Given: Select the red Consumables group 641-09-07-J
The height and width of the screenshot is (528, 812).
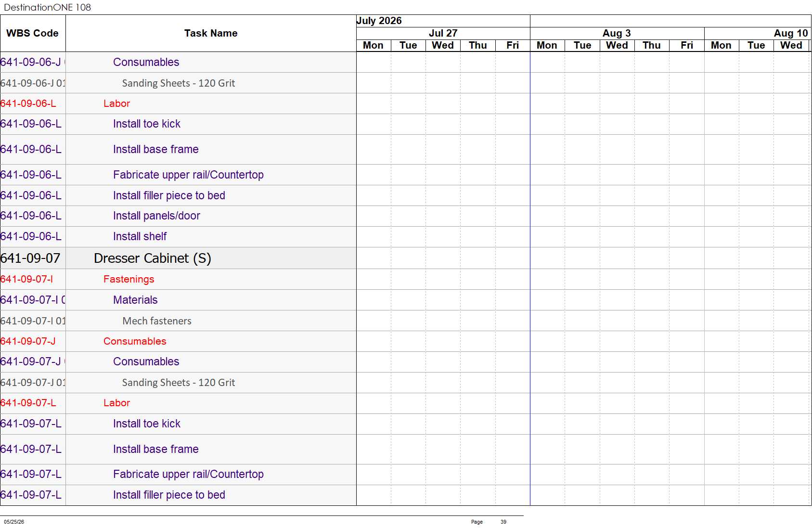Looking at the screenshot, I should click(135, 341).
